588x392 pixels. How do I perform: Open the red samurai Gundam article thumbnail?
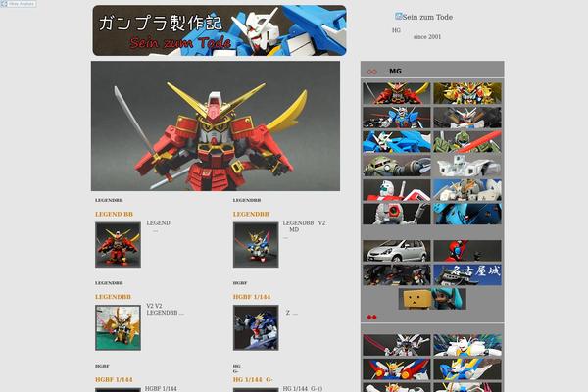(119, 245)
